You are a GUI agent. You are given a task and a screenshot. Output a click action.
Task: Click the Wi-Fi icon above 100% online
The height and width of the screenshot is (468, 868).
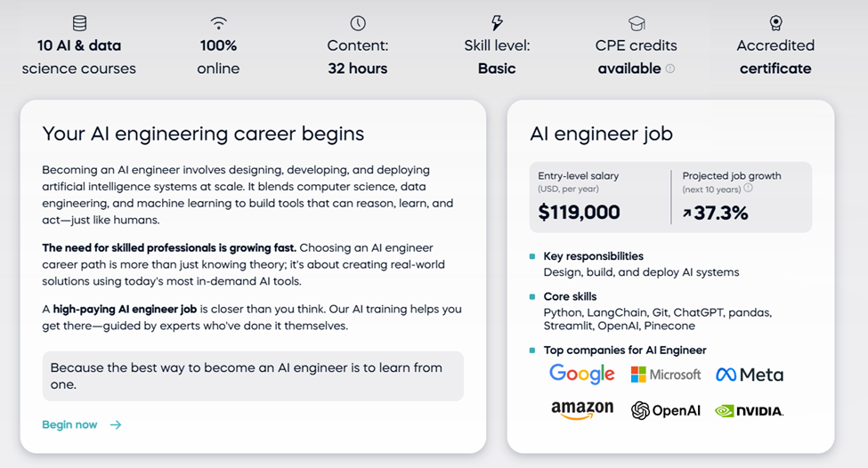pos(218,23)
